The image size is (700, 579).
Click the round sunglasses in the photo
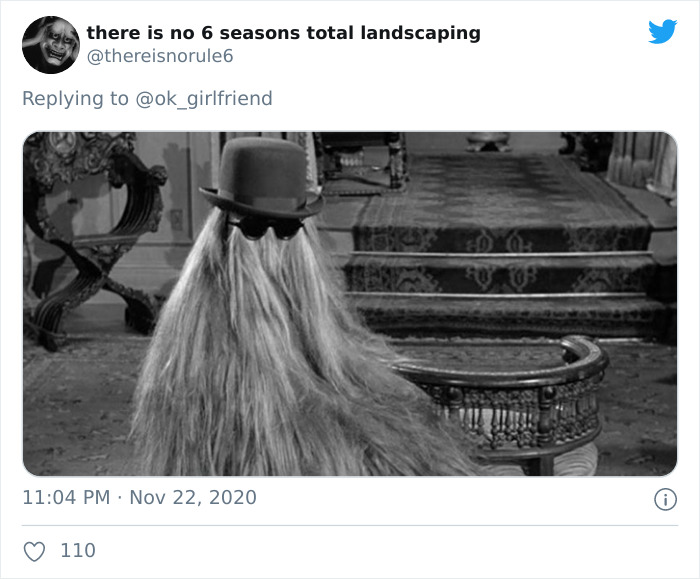click(267, 229)
